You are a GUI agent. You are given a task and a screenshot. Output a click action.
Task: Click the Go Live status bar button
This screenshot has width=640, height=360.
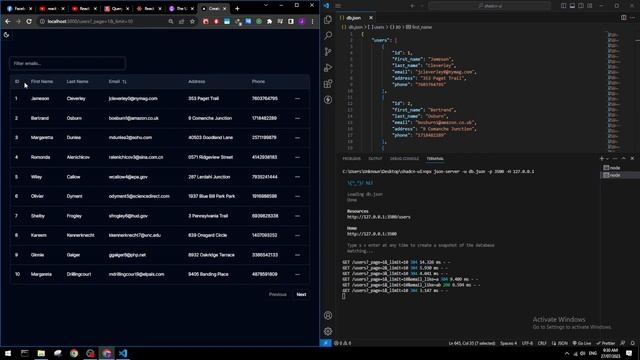pos(582,343)
